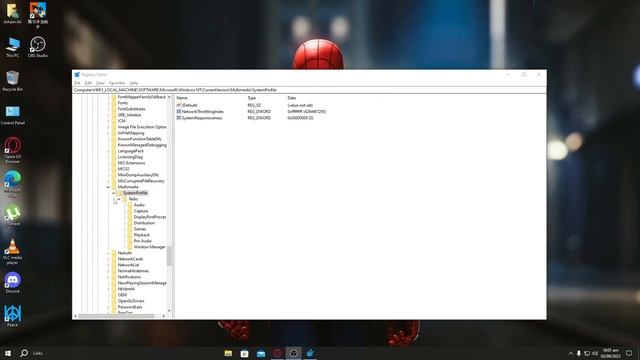Screen dimensions: 640x360
Task: Open uTorrent desktop icon
Action: pos(13,216)
